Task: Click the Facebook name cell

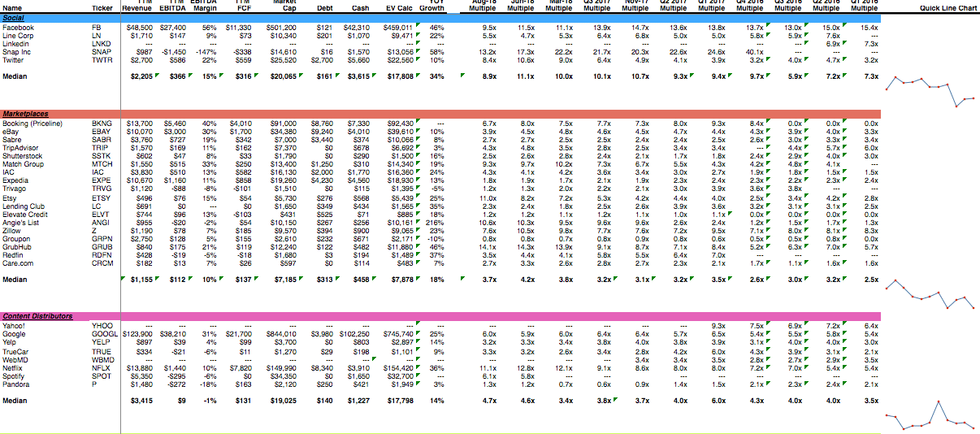Action: pos(18,28)
